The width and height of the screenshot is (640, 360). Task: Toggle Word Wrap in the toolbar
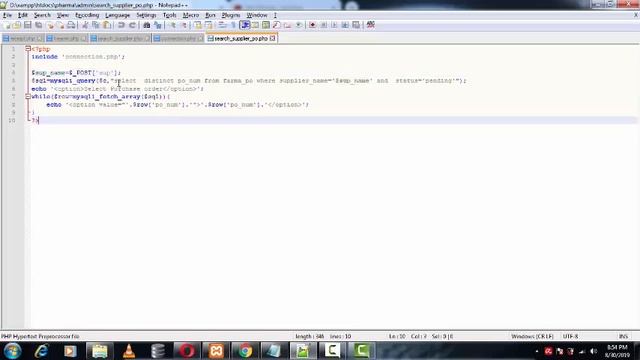point(222,25)
